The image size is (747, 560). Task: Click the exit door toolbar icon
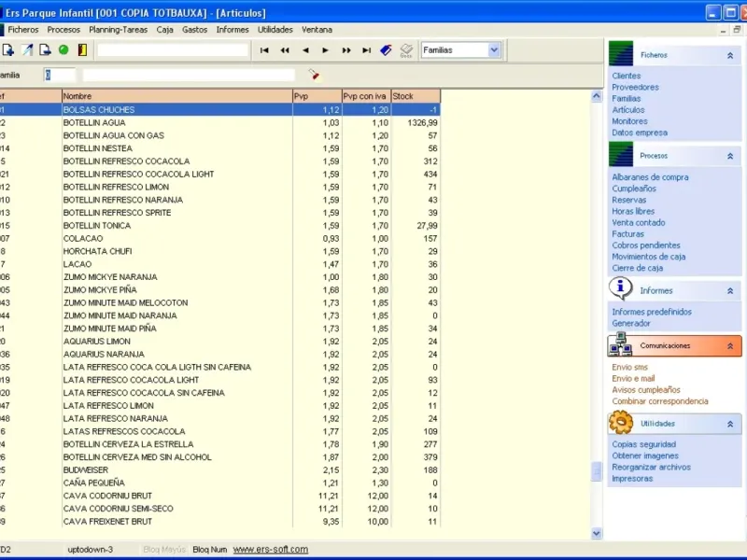[82, 50]
